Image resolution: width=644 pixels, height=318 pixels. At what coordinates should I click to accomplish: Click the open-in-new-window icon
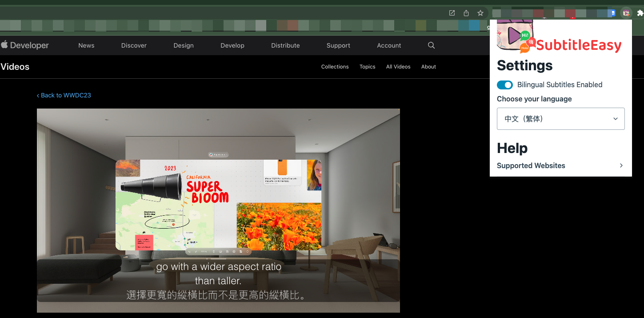coord(452,13)
